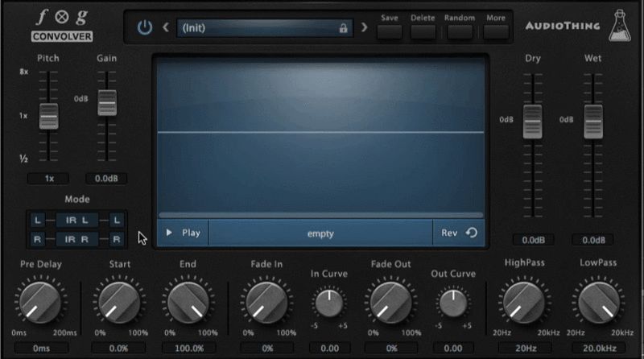This screenshot has width=644, height=359.
Task: Click the Pre Delay 0ms value field
Action: [x=42, y=349]
